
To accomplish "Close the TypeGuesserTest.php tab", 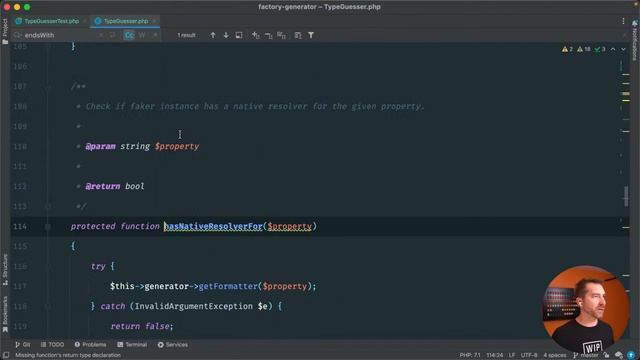I will pyautogui.click(x=84, y=21).
